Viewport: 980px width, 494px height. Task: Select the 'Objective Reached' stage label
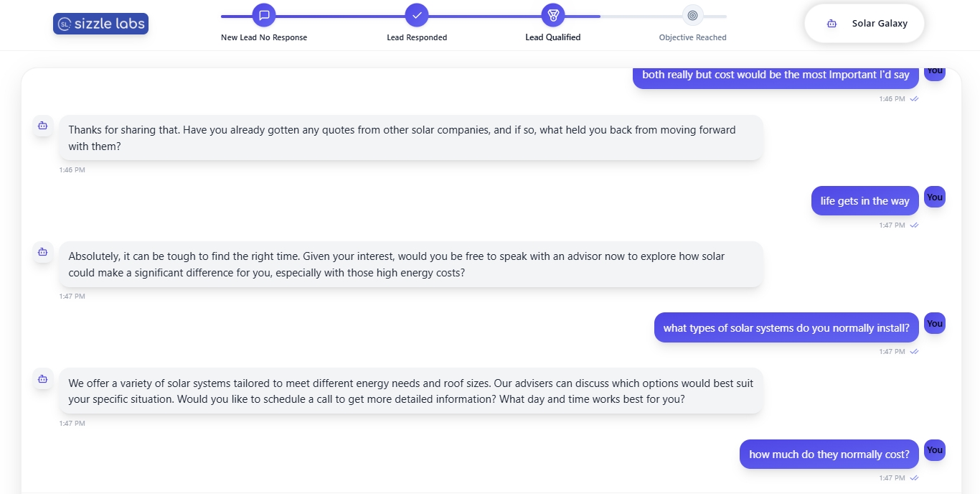(692, 37)
